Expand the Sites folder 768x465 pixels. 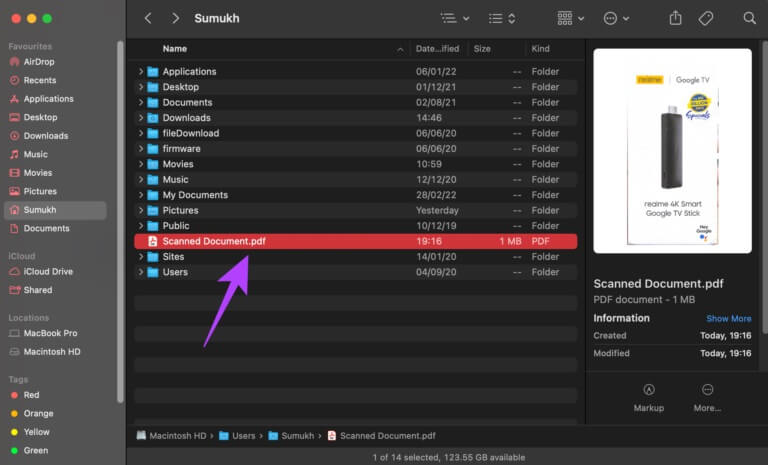point(141,257)
